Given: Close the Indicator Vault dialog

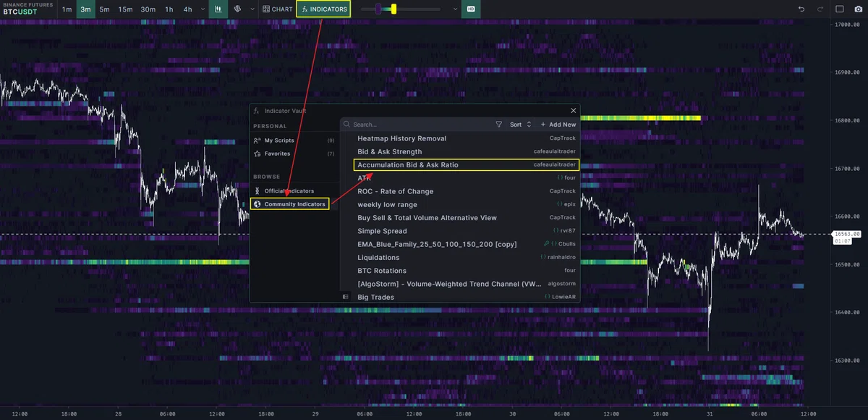Looking at the screenshot, I should point(574,110).
